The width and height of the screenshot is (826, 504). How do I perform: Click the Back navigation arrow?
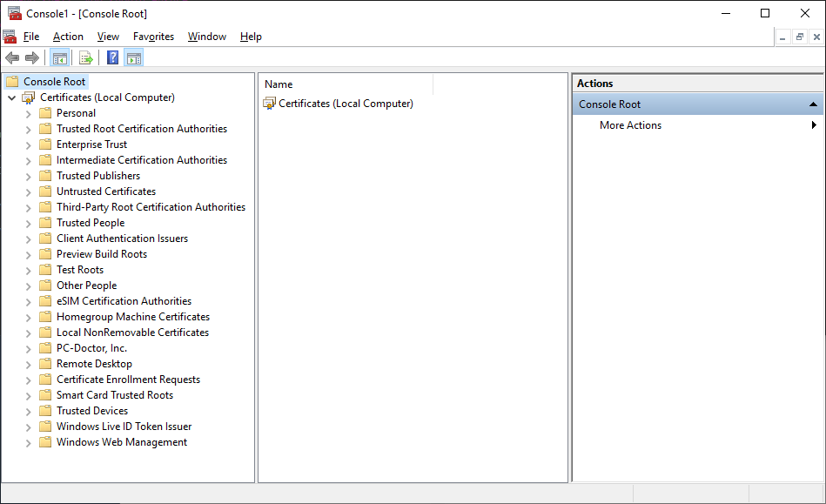point(11,57)
